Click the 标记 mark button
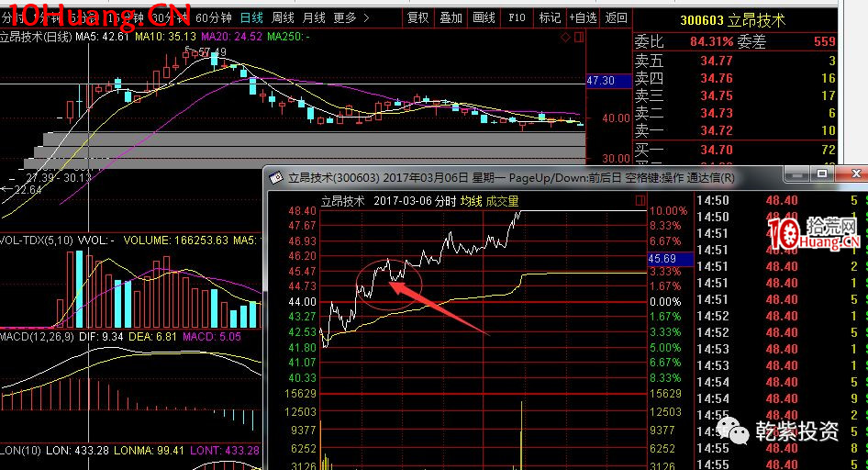Image resolution: width=868 pixels, height=470 pixels. (x=550, y=17)
